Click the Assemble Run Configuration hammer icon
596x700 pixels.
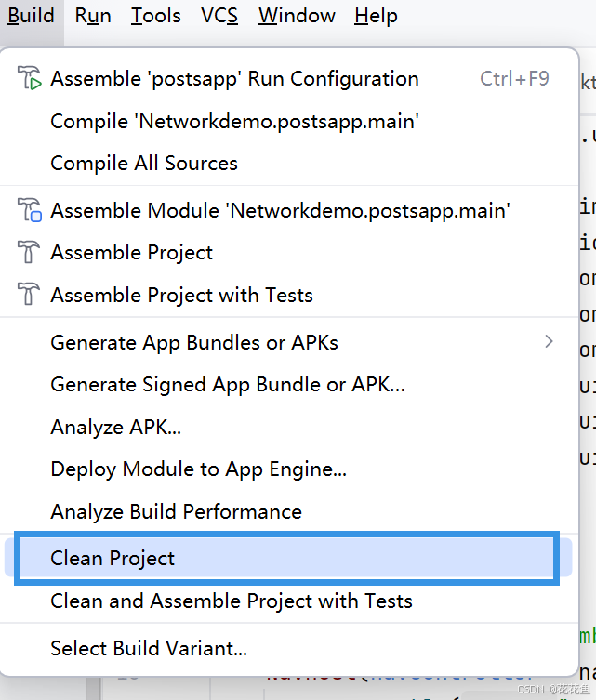coord(30,78)
